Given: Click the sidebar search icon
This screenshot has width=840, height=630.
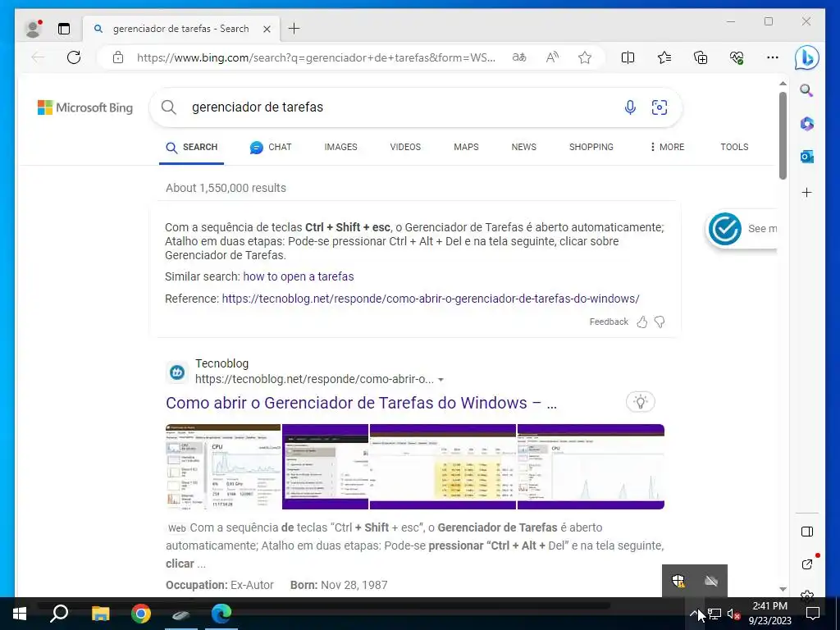Looking at the screenshot, I should click(x=807, y=90).
